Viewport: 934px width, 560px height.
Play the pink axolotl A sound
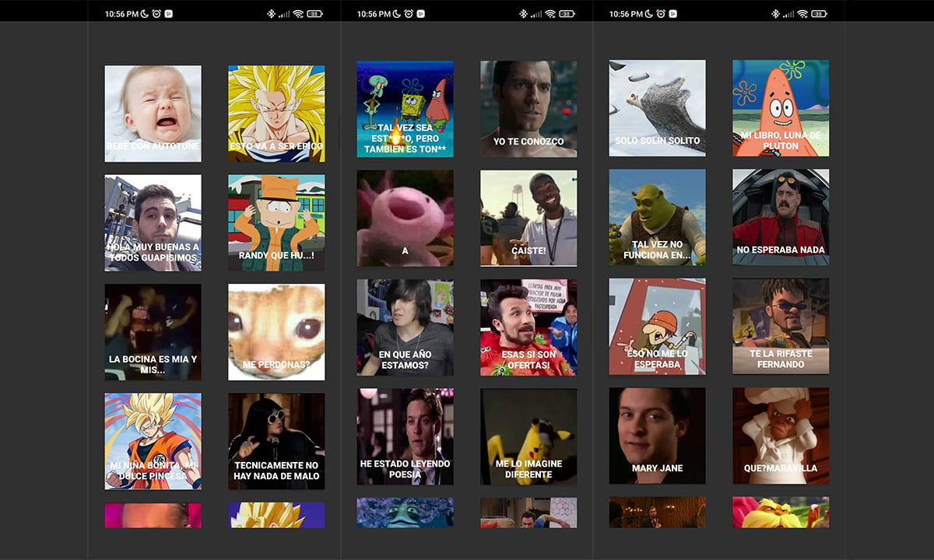pos(406,218)
